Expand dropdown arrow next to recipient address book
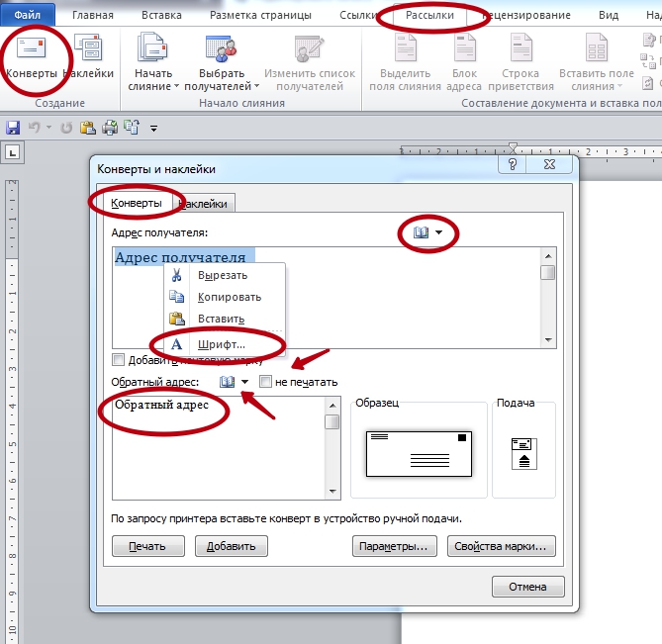The height and width of the screenshot is (644, 662). [x=438, y=233]
